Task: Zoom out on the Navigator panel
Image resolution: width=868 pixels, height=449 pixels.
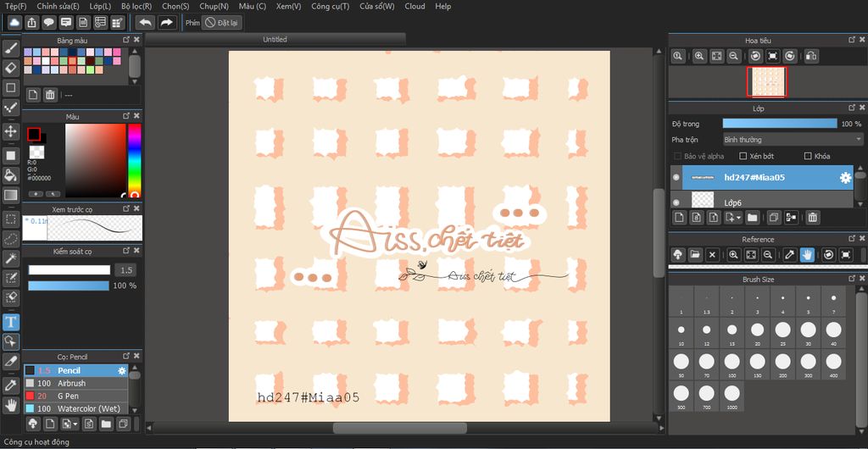Action: click(x=733, y=56)
